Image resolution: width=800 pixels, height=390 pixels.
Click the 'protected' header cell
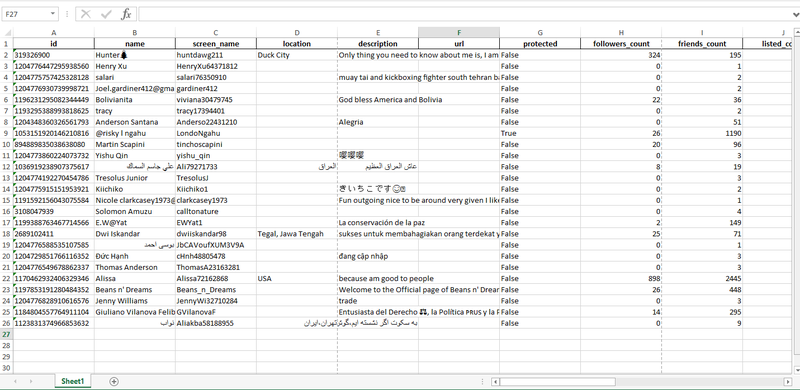tap(540, 44)
